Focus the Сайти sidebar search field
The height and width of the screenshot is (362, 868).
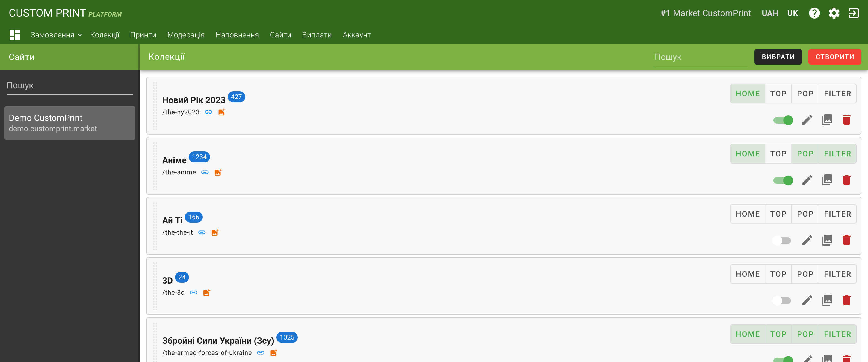70,86
